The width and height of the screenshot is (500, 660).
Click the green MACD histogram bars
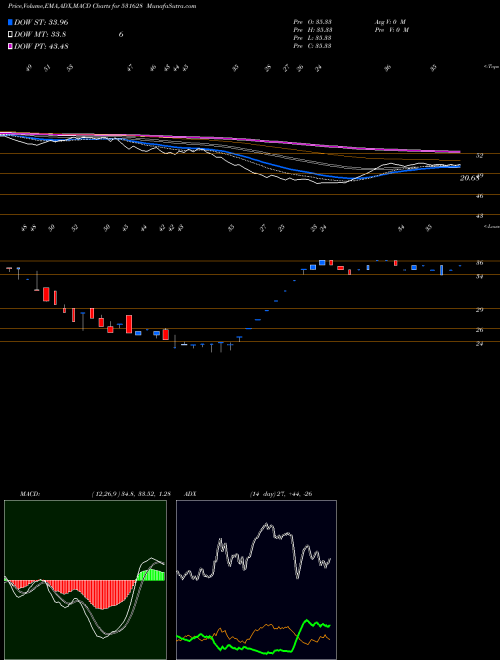(x=151, y=575)
